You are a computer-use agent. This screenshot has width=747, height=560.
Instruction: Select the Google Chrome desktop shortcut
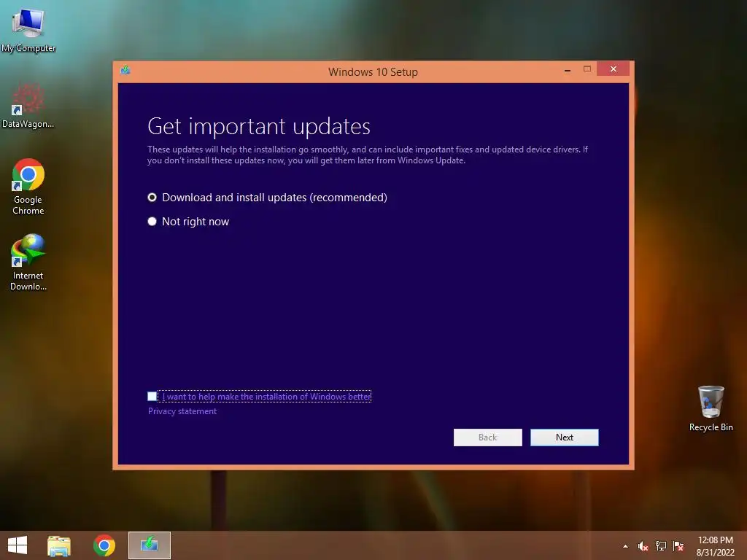click(28, 186)
